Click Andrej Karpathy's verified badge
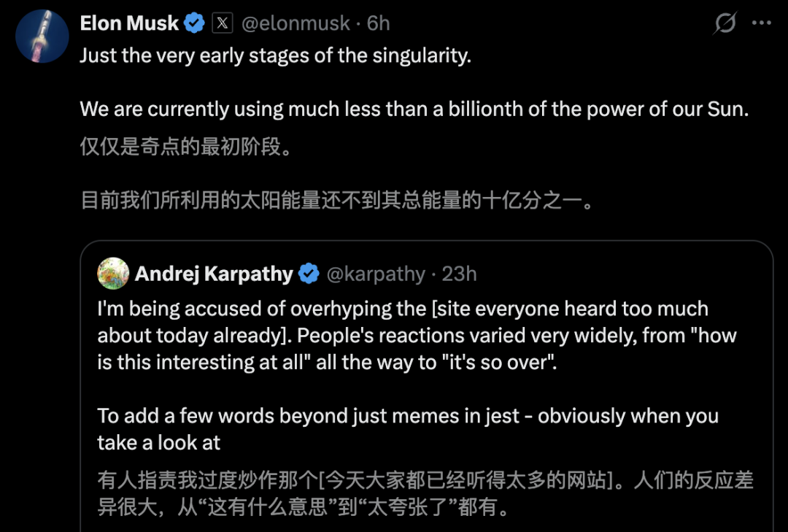The width and height of the screenshot is (788, 532). click(x=309, y=274)
